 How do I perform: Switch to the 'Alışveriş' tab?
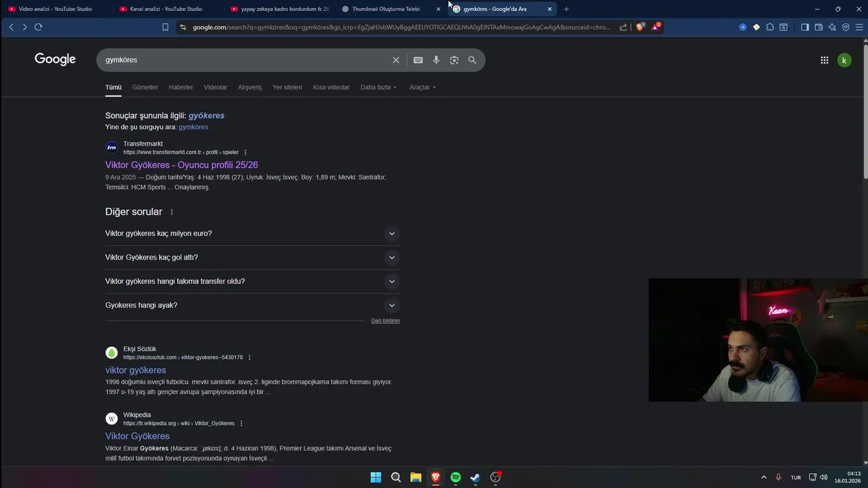[x=250, y=87]
